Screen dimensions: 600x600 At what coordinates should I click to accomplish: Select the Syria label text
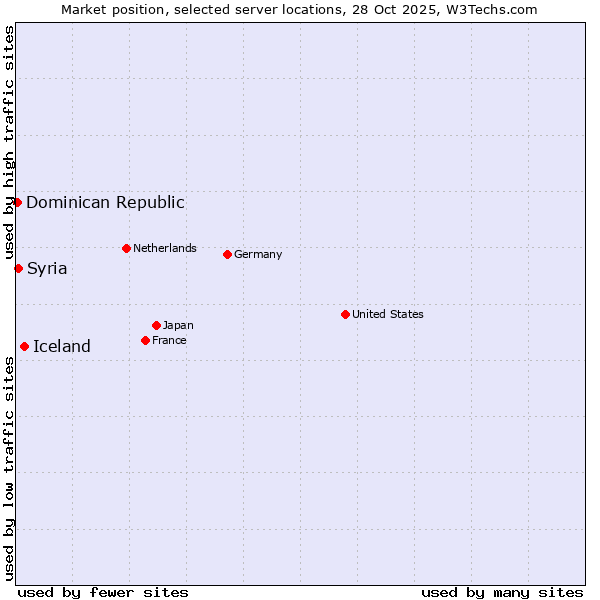pos(47,268)
